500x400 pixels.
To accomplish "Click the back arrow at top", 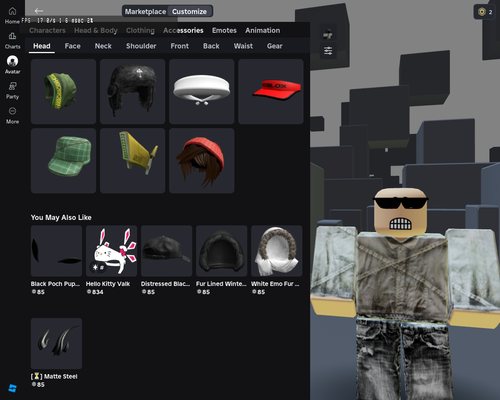I will point(39,11).
